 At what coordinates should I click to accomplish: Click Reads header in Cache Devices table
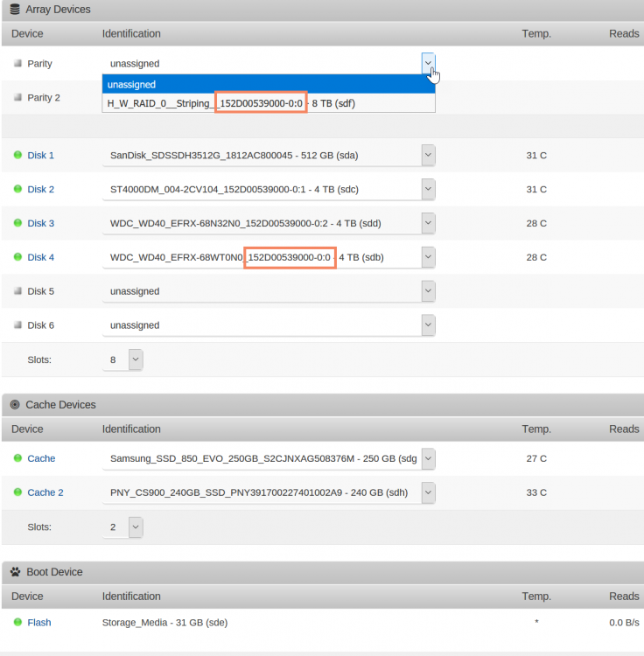tap(624, 429)
